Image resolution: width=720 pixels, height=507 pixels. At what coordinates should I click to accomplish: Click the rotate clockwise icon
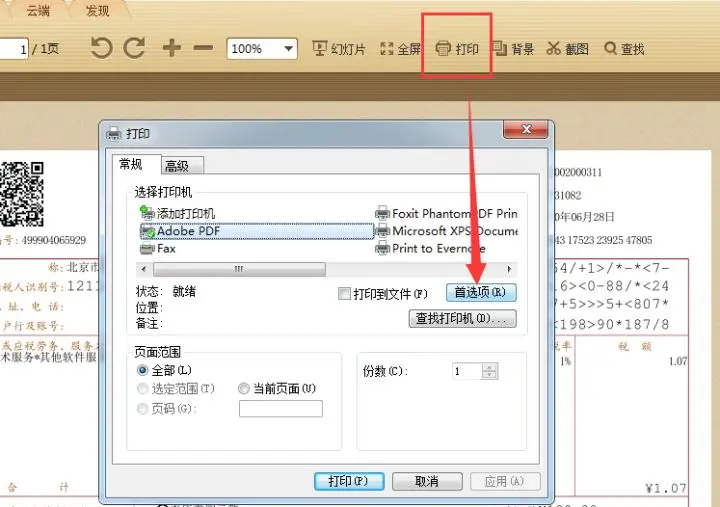pos(134,48)
